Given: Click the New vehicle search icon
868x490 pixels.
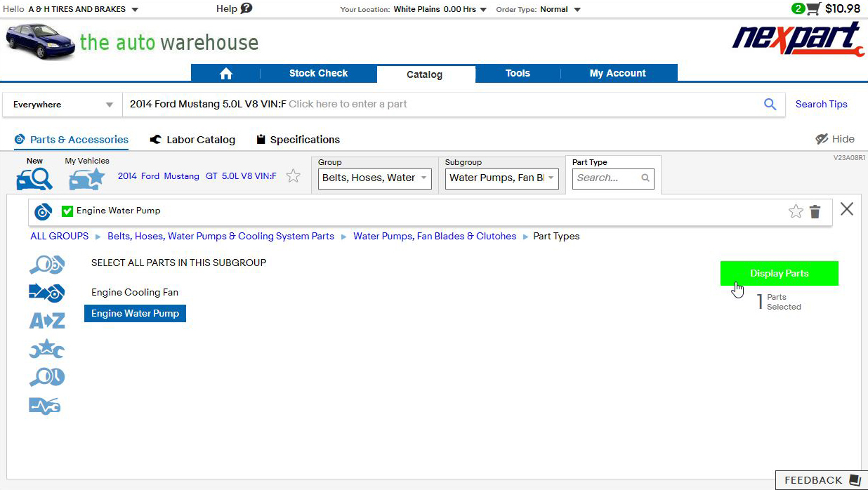Looking at the screenshot, I should coord(34,178).
